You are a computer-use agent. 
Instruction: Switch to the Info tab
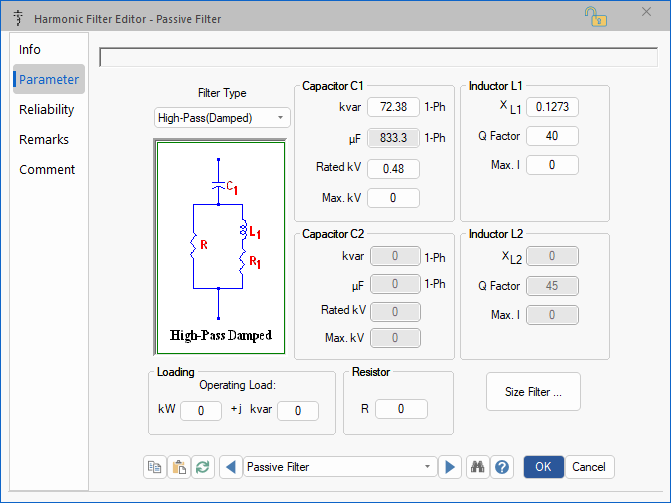pos(30,49)
